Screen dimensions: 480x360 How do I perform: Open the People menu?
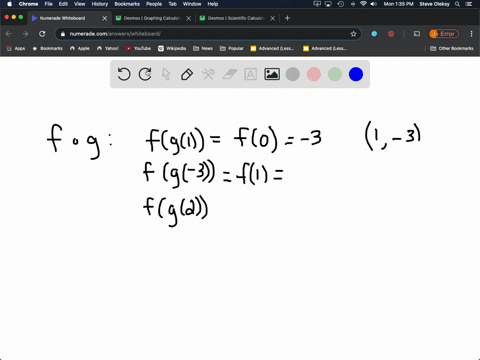pyautogui.click(x=154, y=4)
